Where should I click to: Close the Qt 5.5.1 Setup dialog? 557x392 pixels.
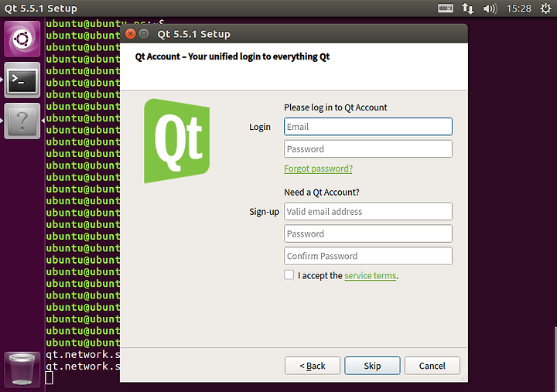[131, 34]
